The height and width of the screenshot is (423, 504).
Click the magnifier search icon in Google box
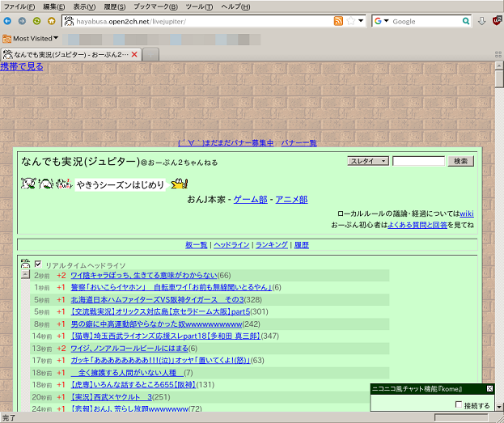click(x=466, y=21)
